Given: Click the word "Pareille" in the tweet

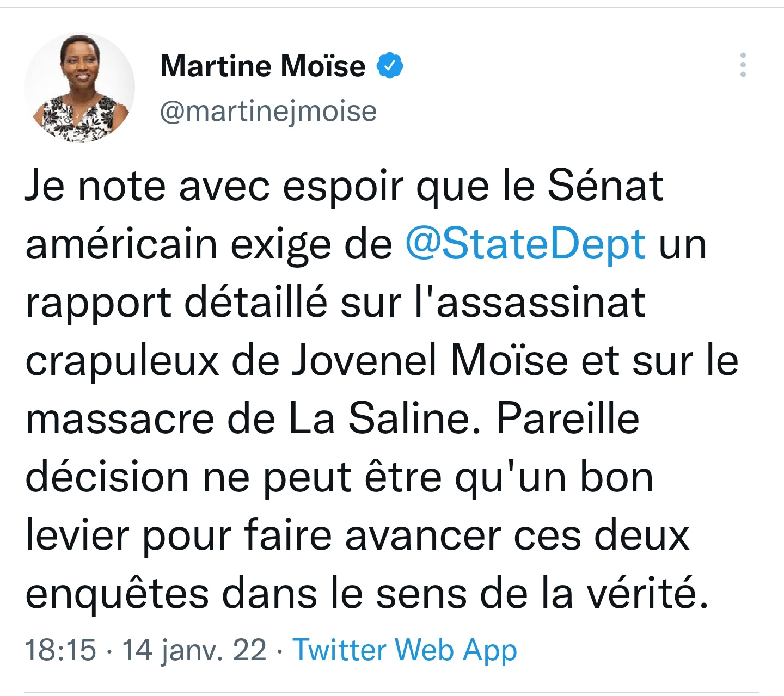Looking at the screenshot, I should (x=568, y=419).
